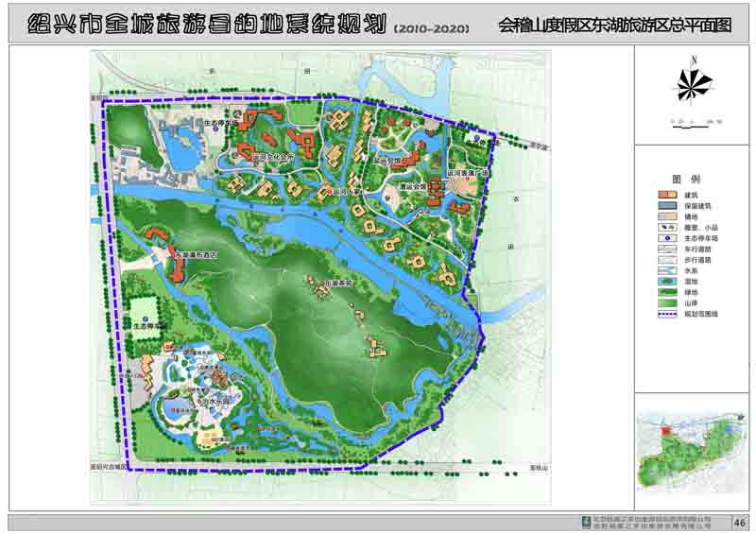Click the 绿地 legend swatch
756x534 pixels.
pos(665,292)
